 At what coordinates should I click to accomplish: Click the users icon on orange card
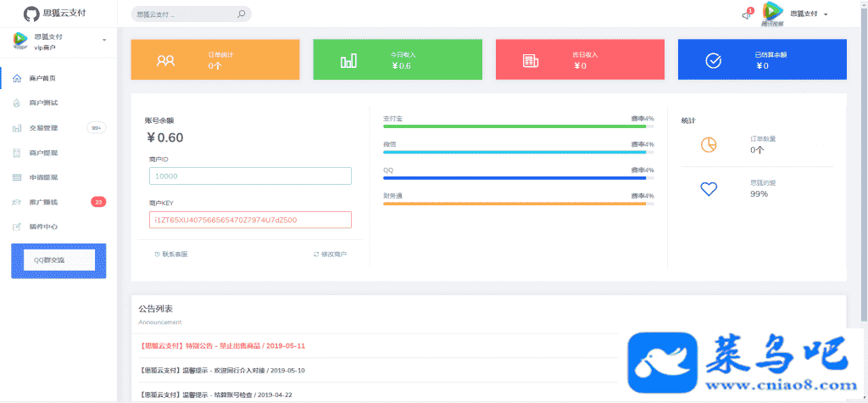point(165,60)
